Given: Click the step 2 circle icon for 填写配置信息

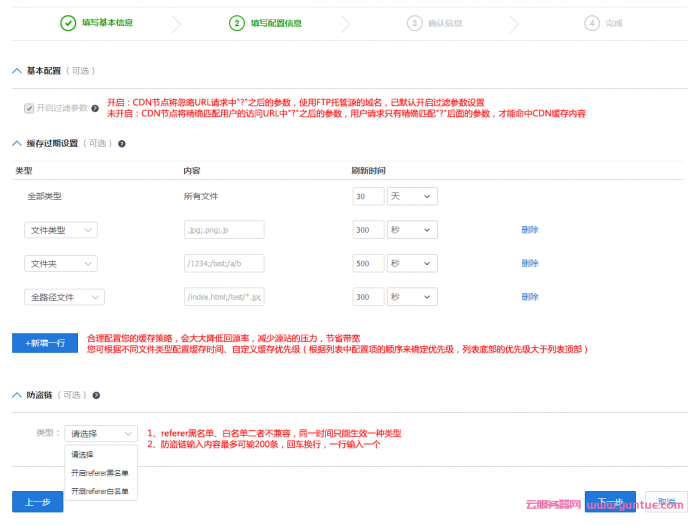Looking at the screenshot, I should [237, 22].
